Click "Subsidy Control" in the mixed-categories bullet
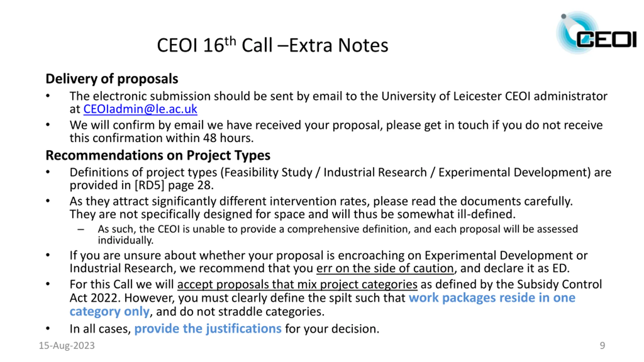644x362 pixels. coord(559,285)
